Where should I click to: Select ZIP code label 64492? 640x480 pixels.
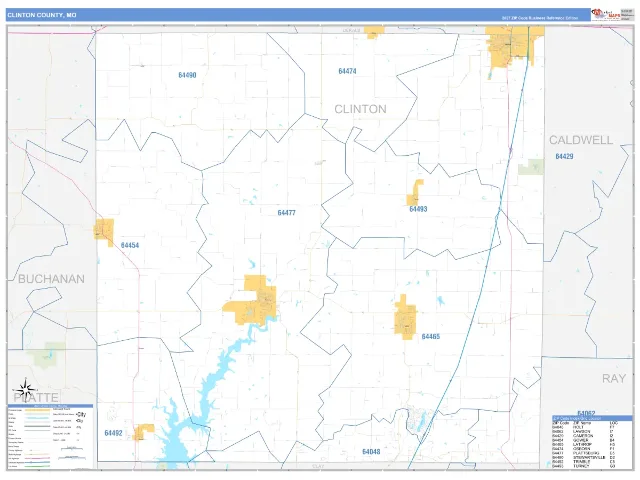point(113,433)
